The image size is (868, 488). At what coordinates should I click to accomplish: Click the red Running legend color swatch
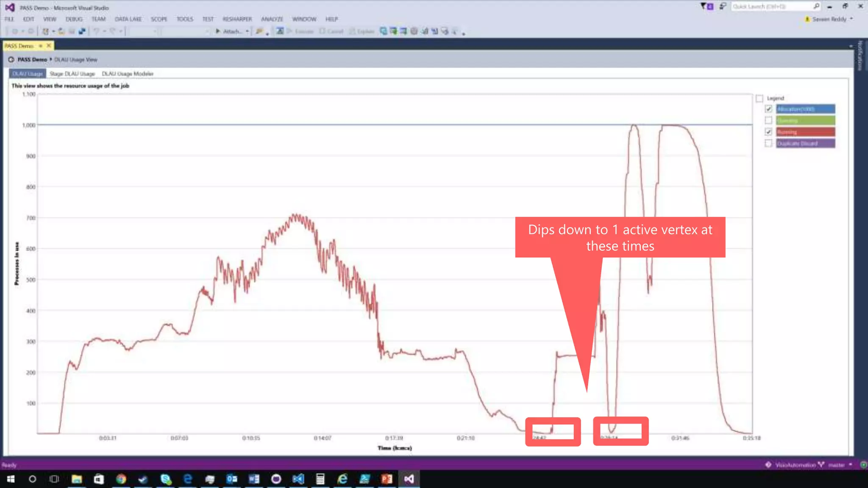coord(806,132)
